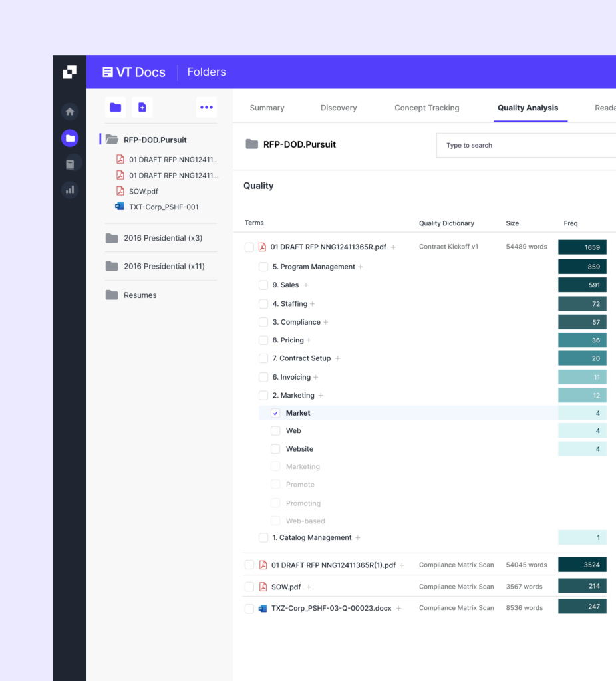Screen dimensions: 616x681
Task: Open the bar chart analytics icon
Action: pos(70,190)
